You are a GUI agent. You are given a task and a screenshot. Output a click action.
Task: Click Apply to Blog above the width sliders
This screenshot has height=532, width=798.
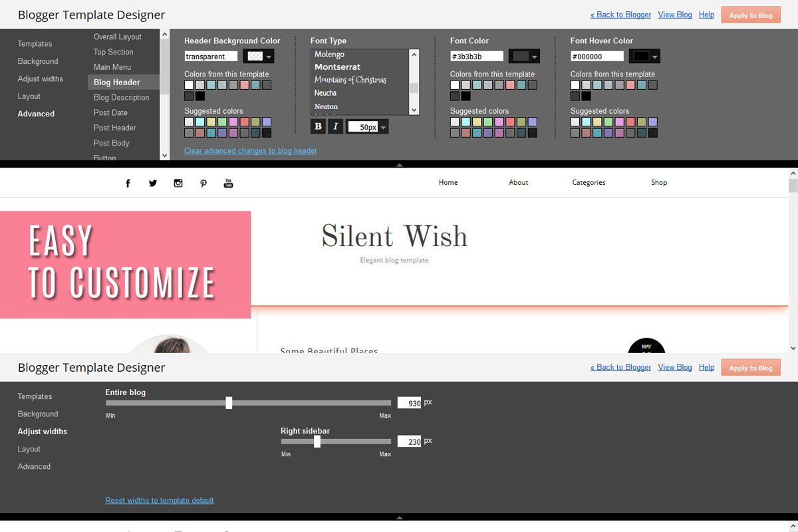point(751,368)
